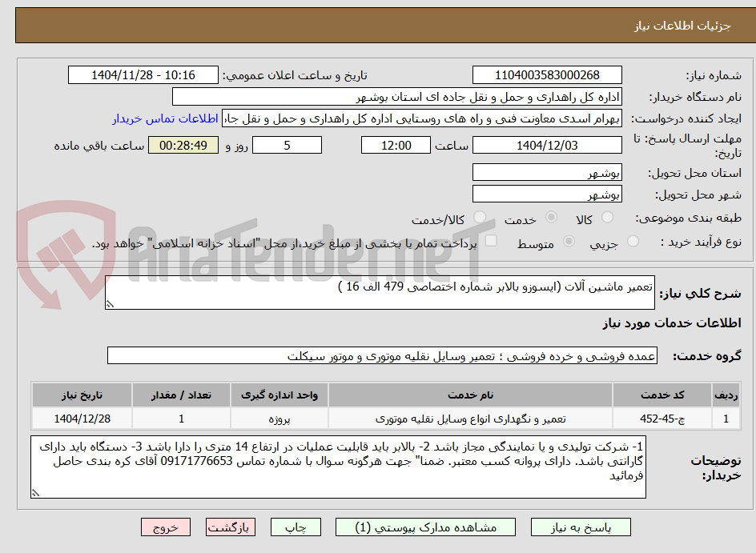This screenshot has width=756, height=553.
Task: Select the کالا/خدمت radio button
Action: point(480,218)
